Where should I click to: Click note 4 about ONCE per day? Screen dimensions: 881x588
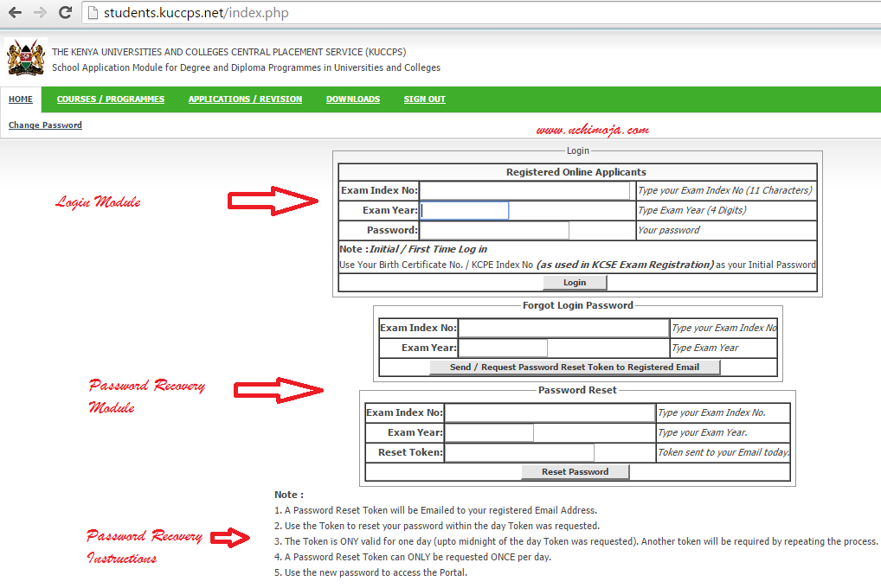(x=413, y=557)
